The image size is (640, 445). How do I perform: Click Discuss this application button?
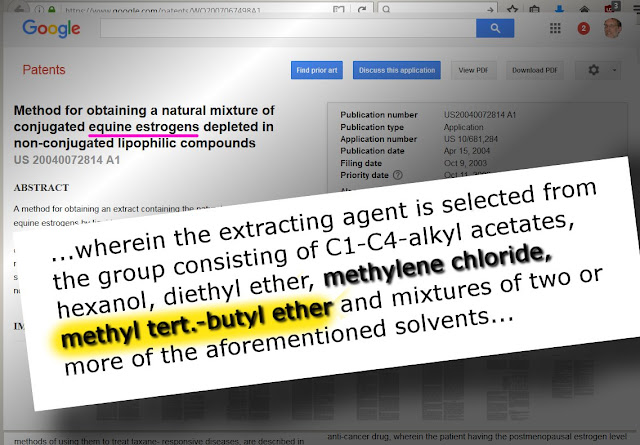coord(397,70)
